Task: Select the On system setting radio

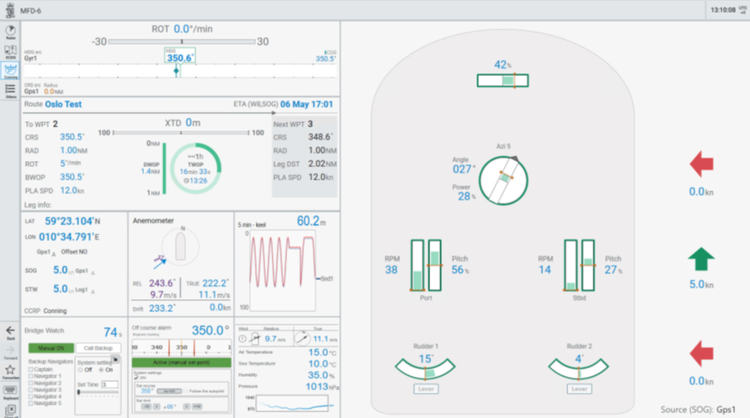Action: click(x=101, y=370)
